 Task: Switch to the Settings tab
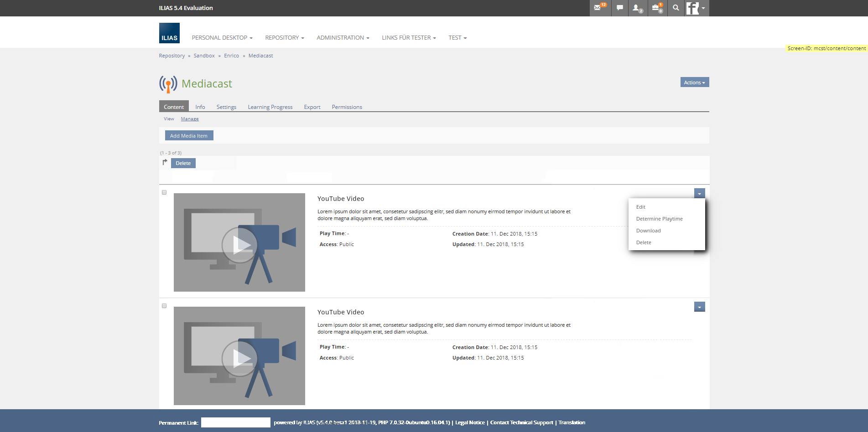pos(226,107)
